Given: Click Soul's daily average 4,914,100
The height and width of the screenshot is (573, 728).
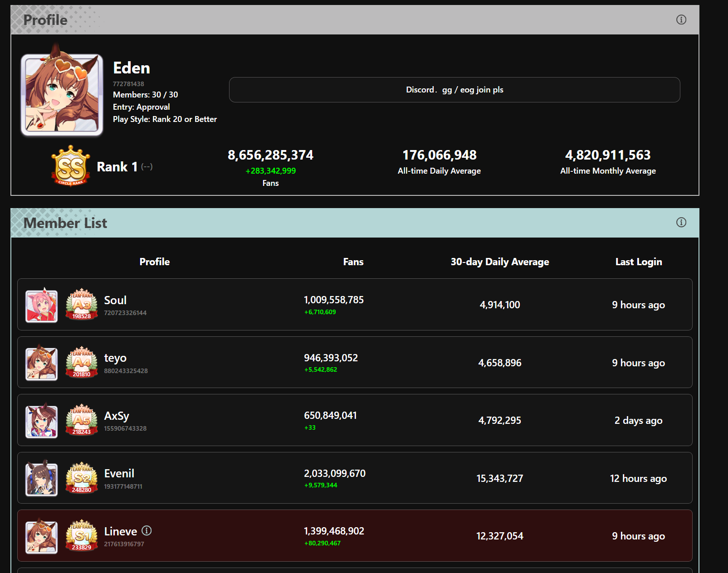Looking at the screenshot, I should tap(500, 305).
